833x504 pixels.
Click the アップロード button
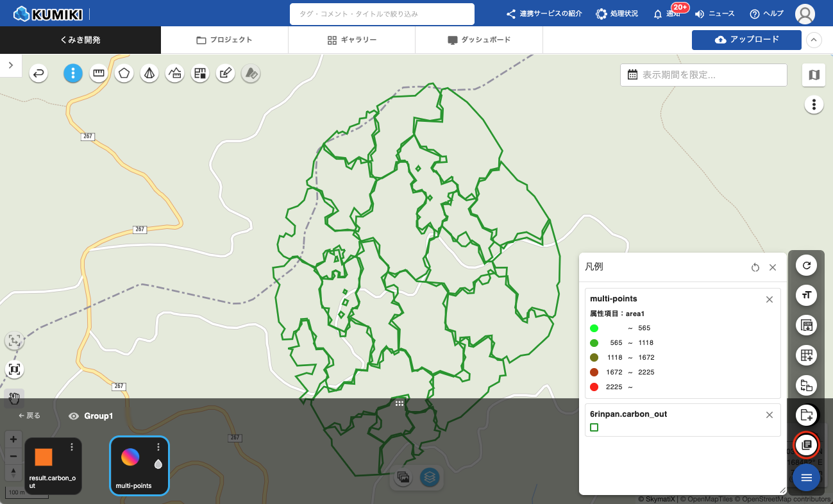pyautogui.click(x=746, y=40)
